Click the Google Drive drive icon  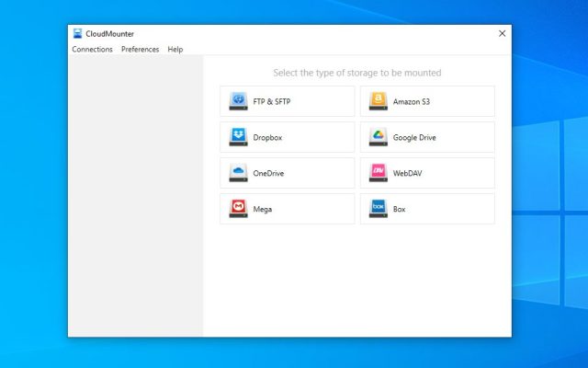tap(378, 137)
